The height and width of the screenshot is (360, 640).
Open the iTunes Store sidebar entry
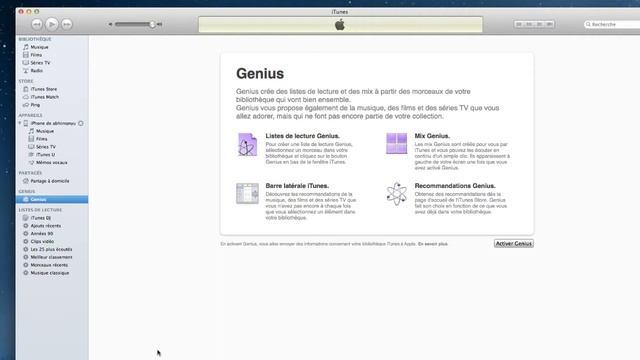pos(44,89)
